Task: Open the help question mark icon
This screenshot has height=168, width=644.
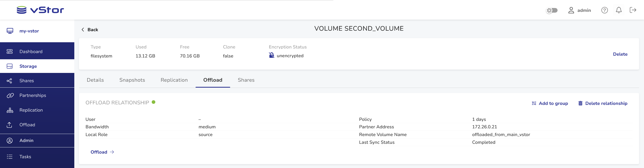Action: [x=605, y=10]
